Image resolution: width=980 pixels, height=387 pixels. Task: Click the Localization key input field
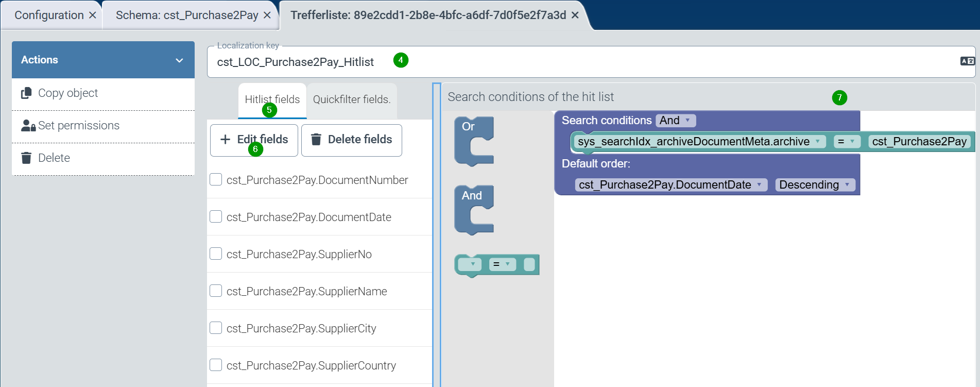click(566, 62)
